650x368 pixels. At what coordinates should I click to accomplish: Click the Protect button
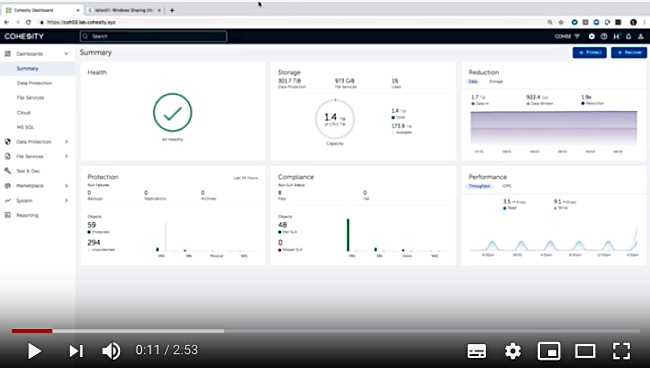589,52
